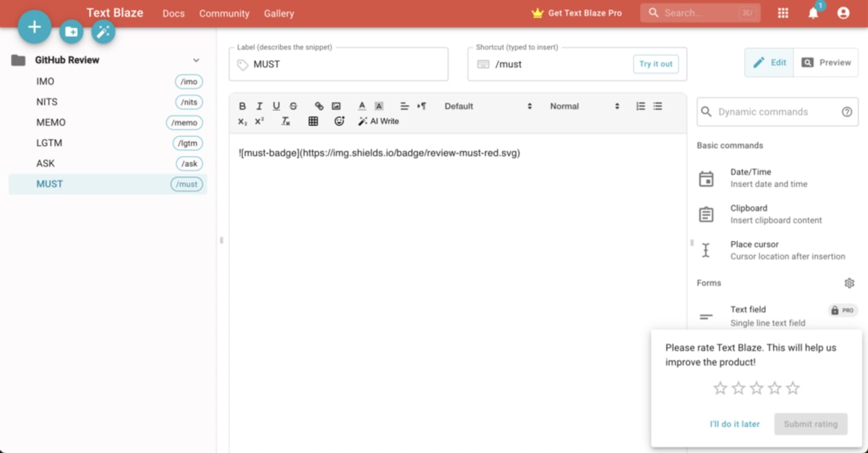
Task: Click Get Text Blaze Pro
Action: (576, 13)
